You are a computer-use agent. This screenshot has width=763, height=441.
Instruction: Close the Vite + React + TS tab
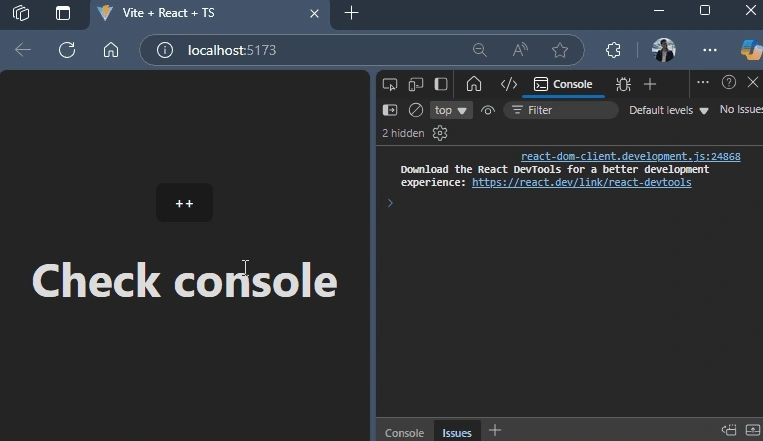pos(314,14)
